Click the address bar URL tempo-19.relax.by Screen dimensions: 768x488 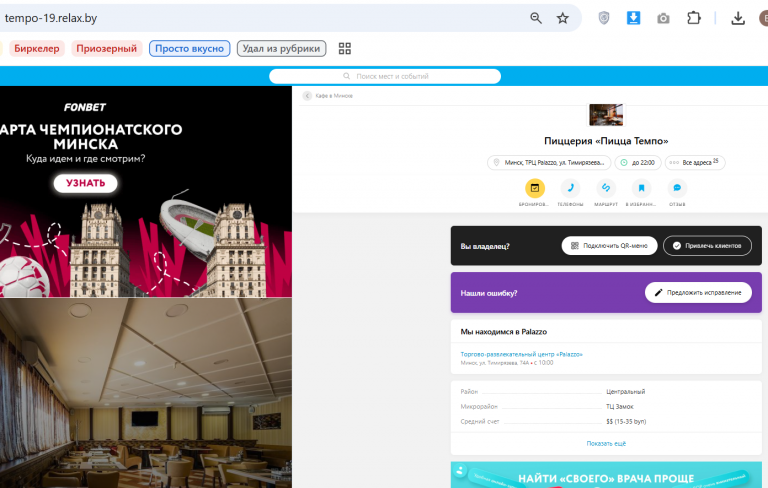51,19
